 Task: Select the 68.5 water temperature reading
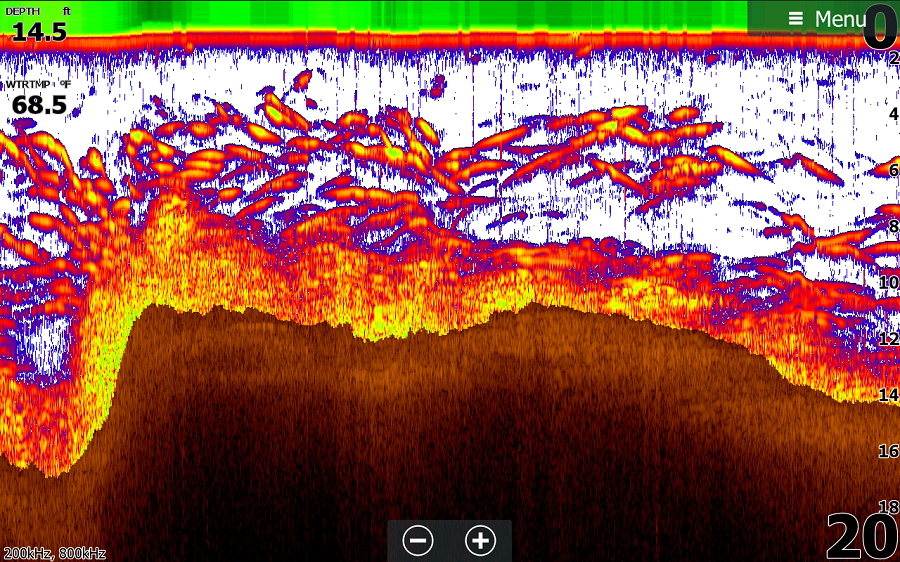39,105
